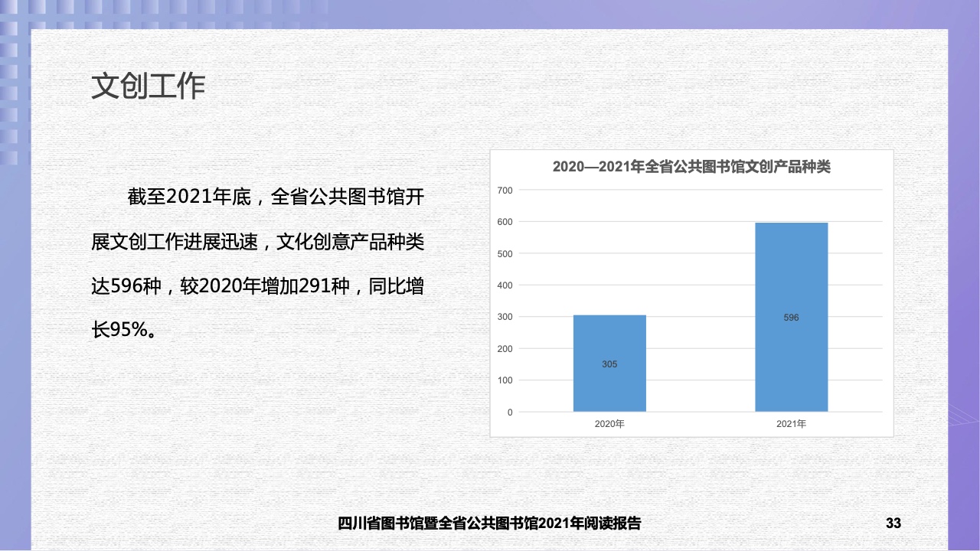The width and height of the screenshot is (980, 551).
Task: Click the 200 y-axis value
Action: pyautogui.click(x=505, y=349)
